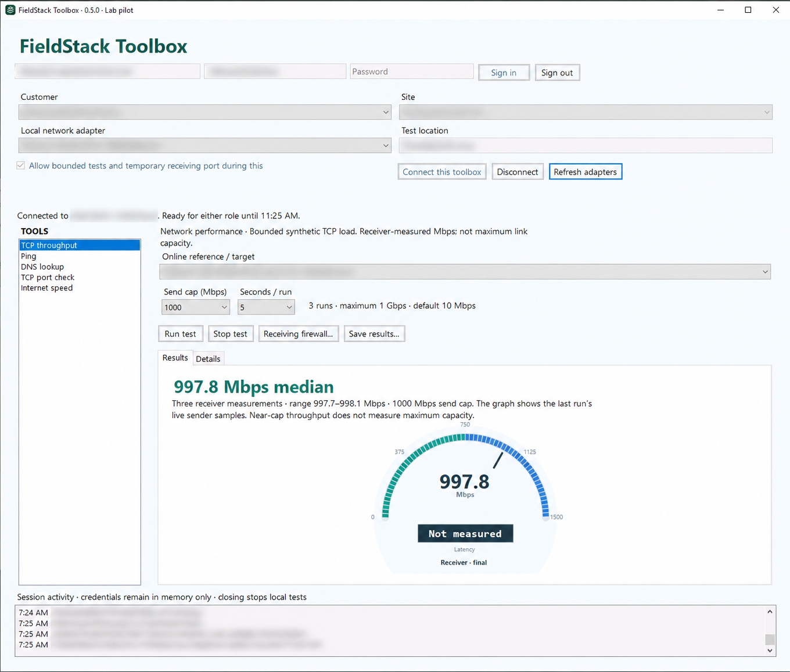
Task: Open the Send cap (Mbps) dropdown
Action: tap(196, 307)
